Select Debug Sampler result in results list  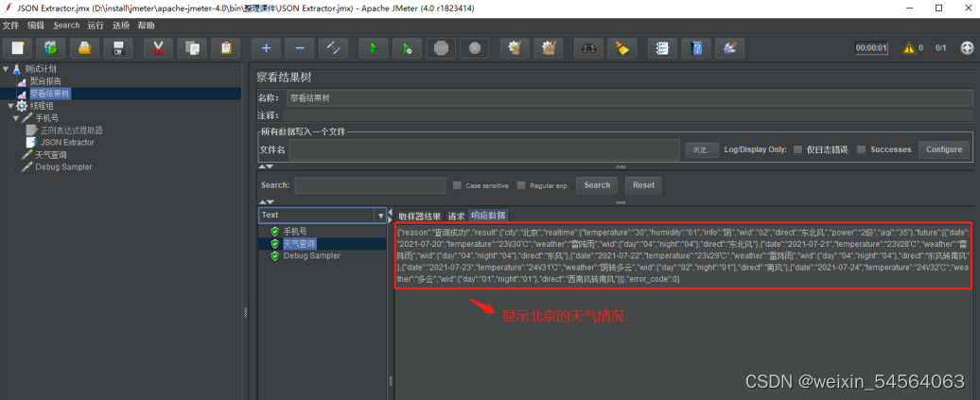pos(312,256)
